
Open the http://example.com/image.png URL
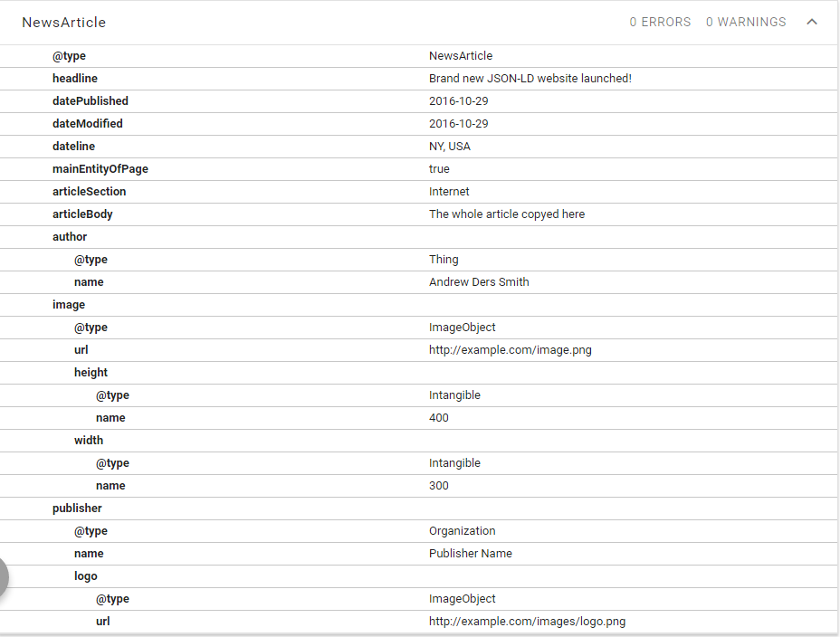pyautogui.click(x=511, y=350)
